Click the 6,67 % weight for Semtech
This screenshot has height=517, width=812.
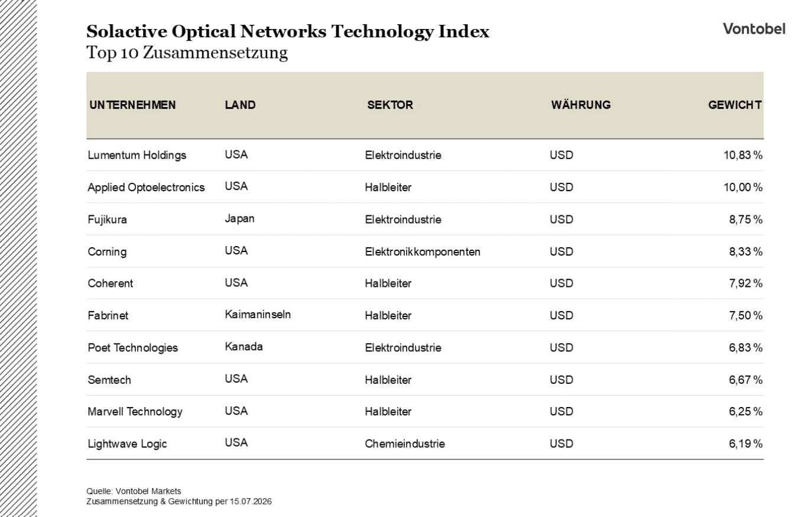(745, 380)
